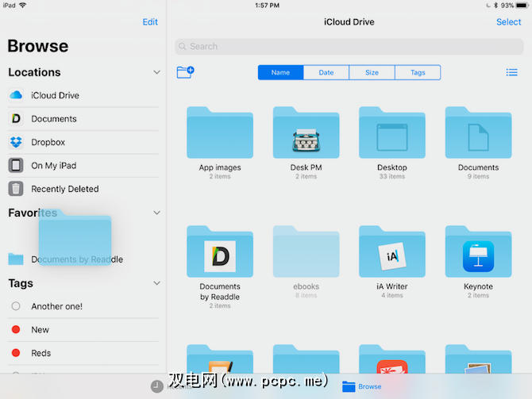
Task: Click the Wi-Fi status icon
Action: click(x=23, y=5)
